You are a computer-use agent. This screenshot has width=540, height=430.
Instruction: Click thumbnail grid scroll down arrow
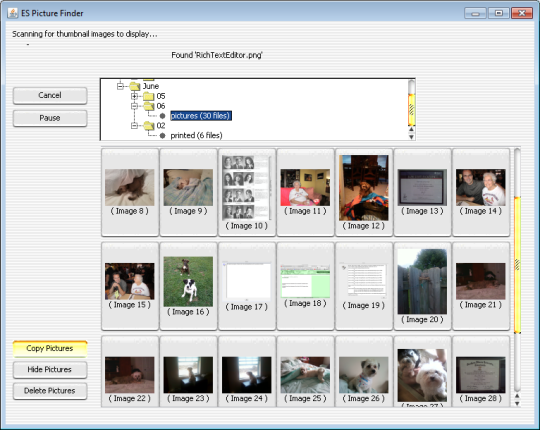pos(517,403)
